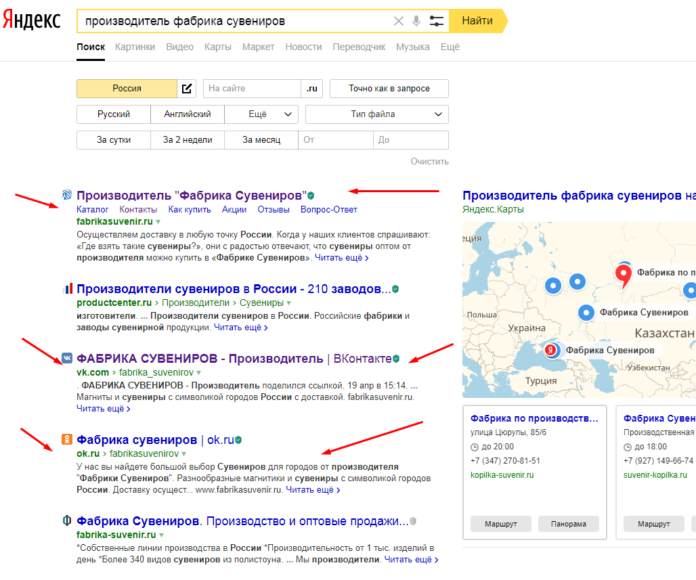This screenshot has height=580, width=696.
Task: Click the VK favicon of ВКонтакте result
Action: coord(67,358)
